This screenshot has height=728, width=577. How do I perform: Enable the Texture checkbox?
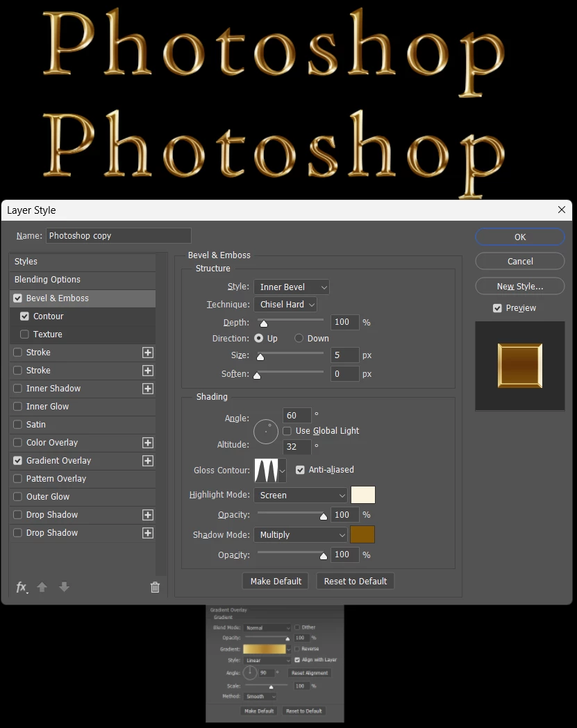[x=24, y=335]
